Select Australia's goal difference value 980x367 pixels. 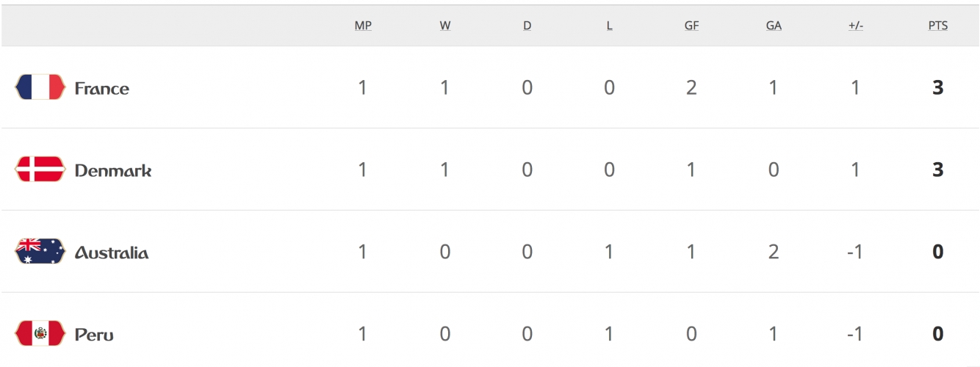pos(854,252)
